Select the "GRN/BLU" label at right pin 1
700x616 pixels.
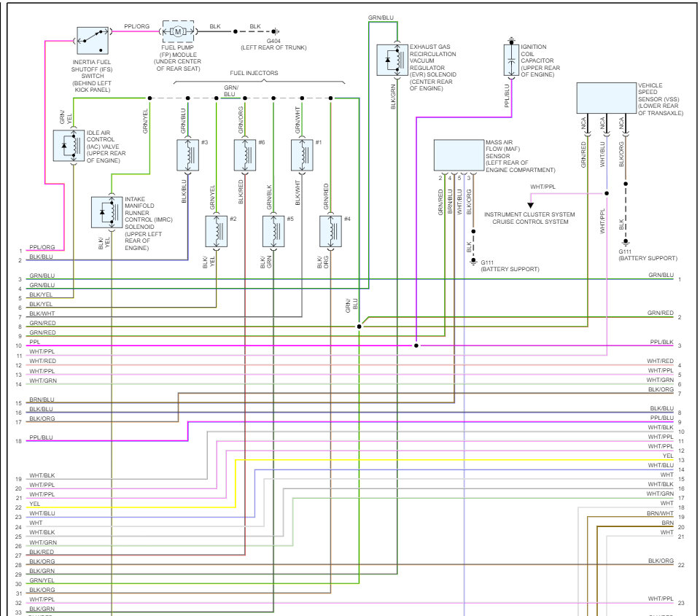point(661,275)
